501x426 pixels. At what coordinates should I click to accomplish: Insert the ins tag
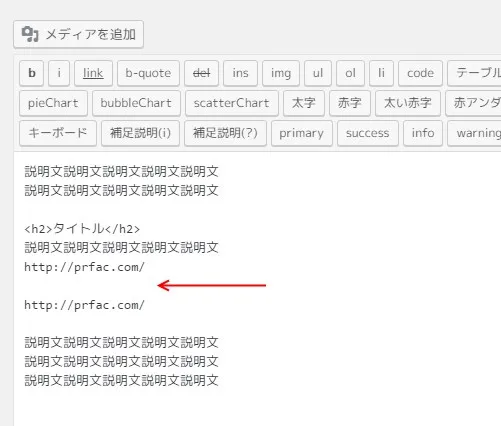pyautogui.click(x=240, y=73)
